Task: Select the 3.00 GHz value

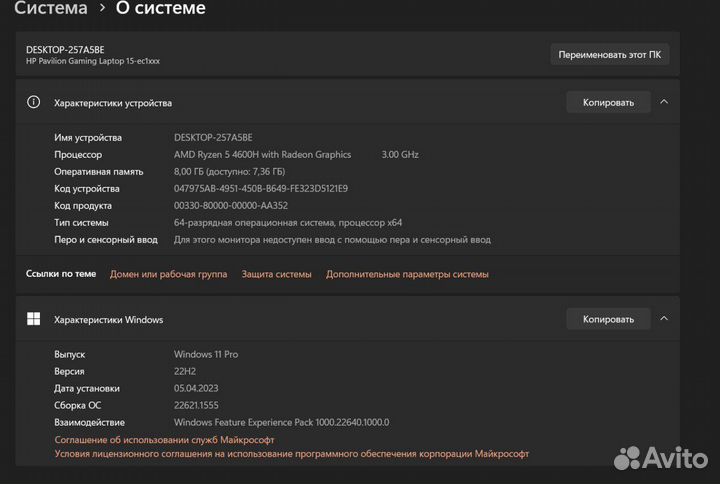Action: coord(400,155)
